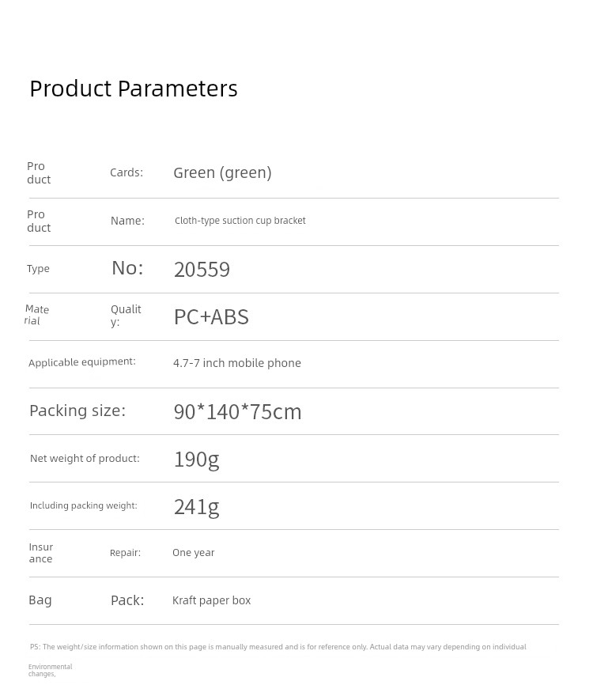Select the 90*140*75cm dimensions value
593x700 pixels.
tap(237, 411)
